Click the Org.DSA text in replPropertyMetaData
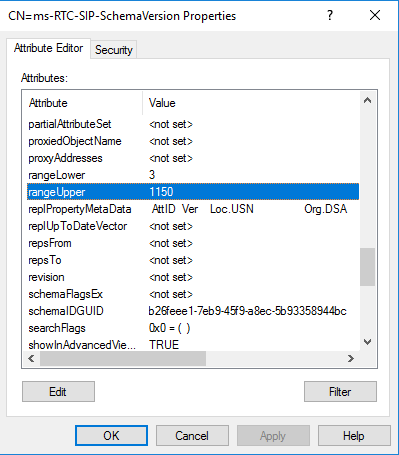Screen dimensions: 399x455 coord(326,209)
